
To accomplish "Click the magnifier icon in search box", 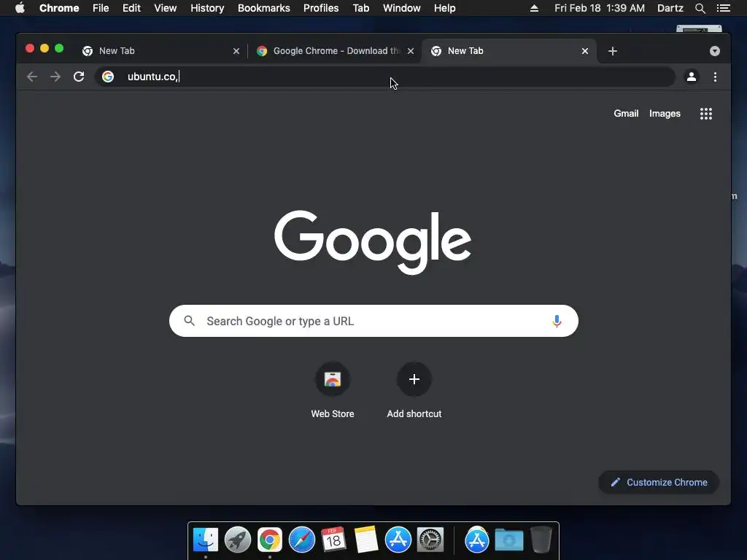I will click(190, 321).
